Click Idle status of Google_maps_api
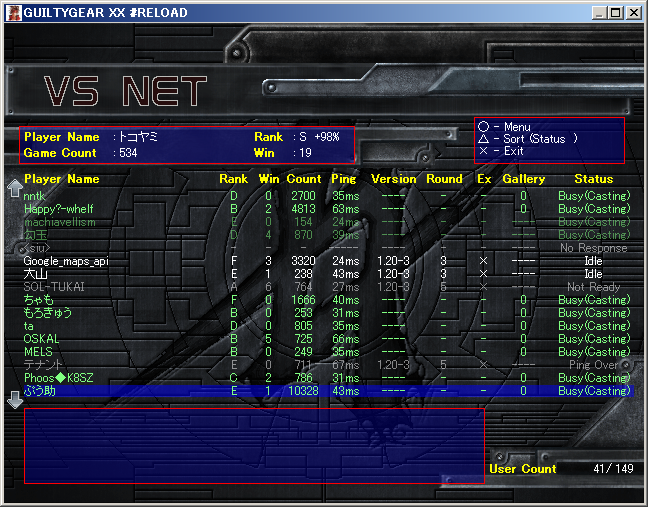This screenshot has width=648, height=507. click(593, 261)
